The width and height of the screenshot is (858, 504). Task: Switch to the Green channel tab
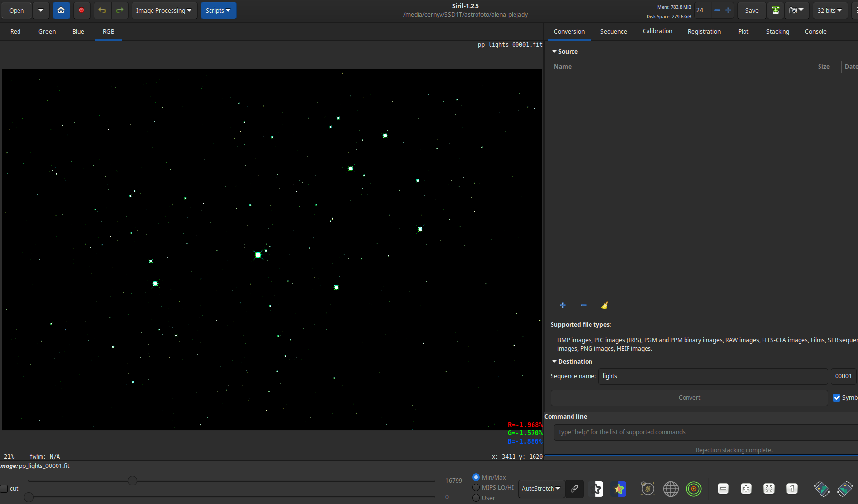47,31
